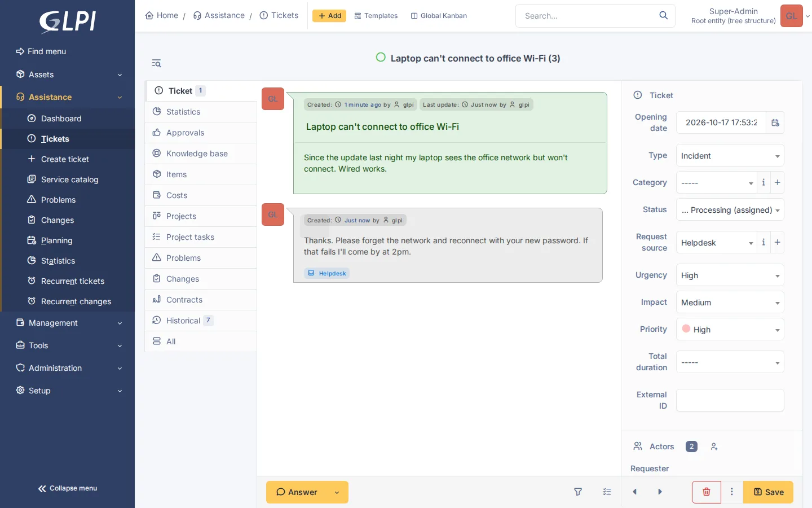The width and height of the screenshot is (812, 508).
Task: Click the GL user avatar top right
Action: pyautogui.click(x=791, y=16)
